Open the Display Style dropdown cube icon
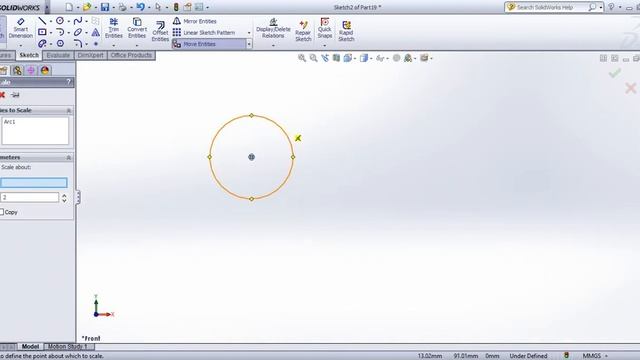 [x=364, y=58]
